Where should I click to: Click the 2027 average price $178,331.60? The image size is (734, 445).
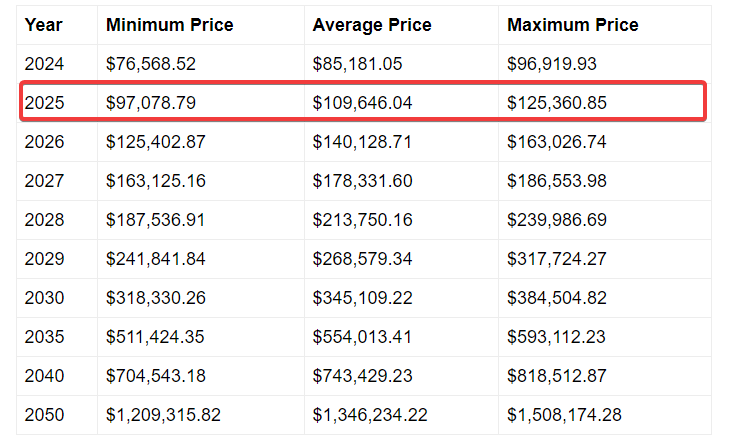[x=362, y=181]
